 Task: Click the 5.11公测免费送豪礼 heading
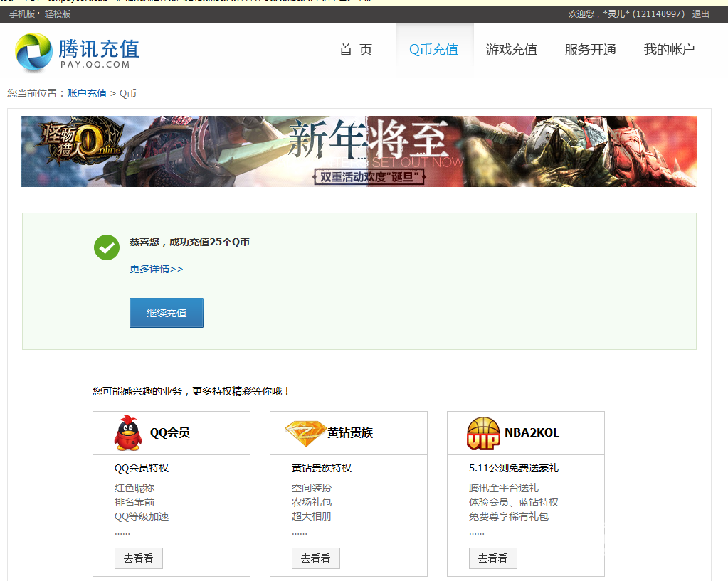[x=514, y=468]
